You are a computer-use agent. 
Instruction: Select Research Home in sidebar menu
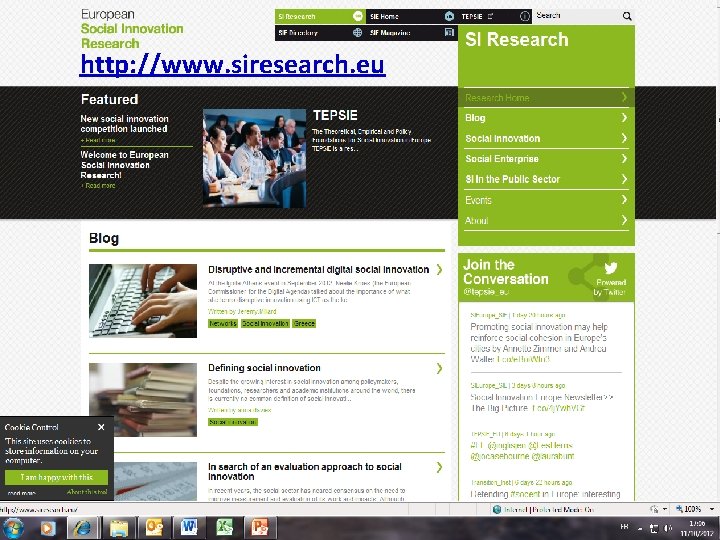[546, 98]
